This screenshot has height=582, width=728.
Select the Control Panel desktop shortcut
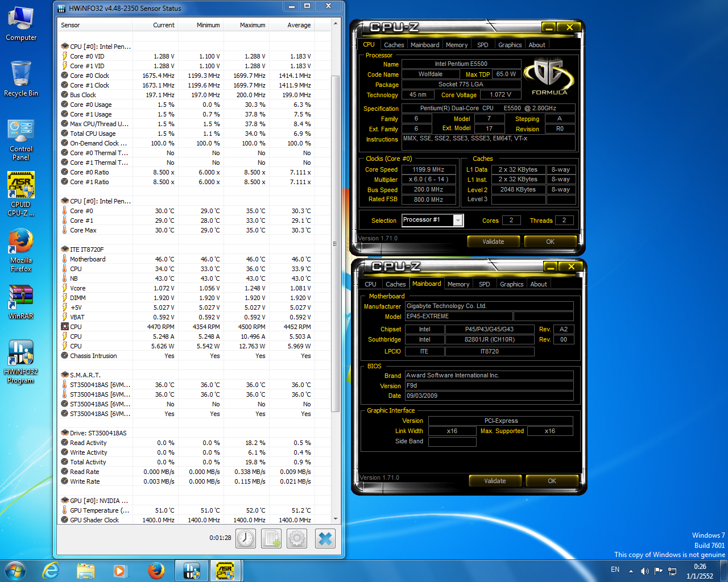tap(21, 140)
